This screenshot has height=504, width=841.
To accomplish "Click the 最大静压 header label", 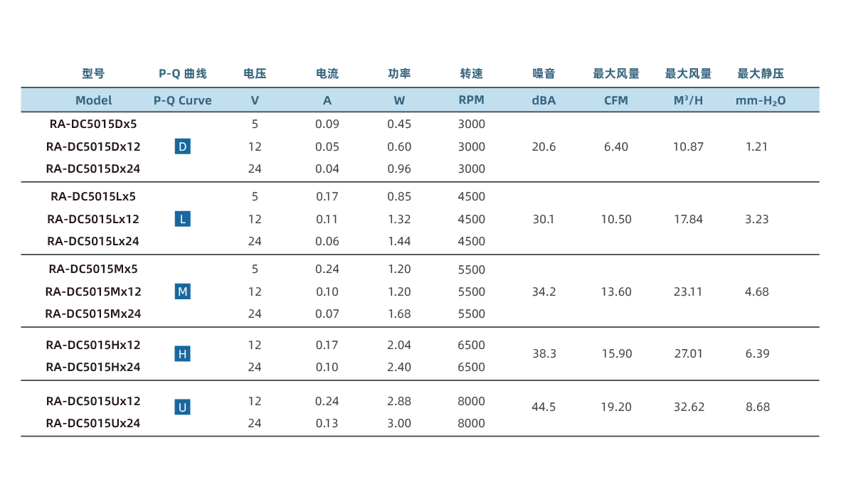I will click(x=761, y=73).
